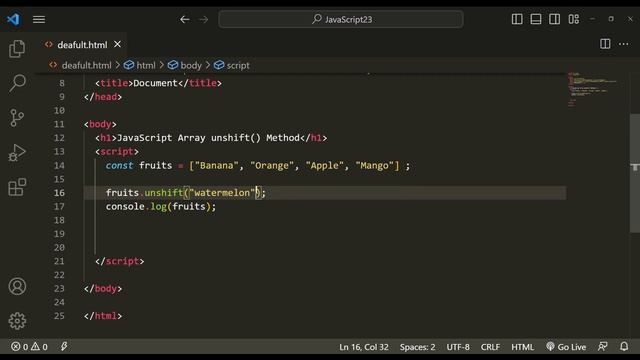Click the closing head tag on line 9
The height and width of the screenshot is (360, 640).
103,97
